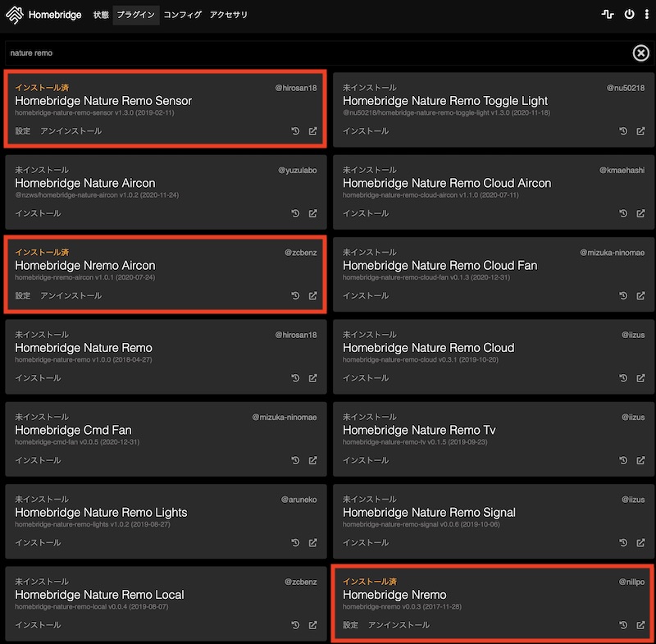Open version history for Homebridge Nature Remo v1.0.0
The height and width of the screenshot is (644, 656).
pos(295,378)
